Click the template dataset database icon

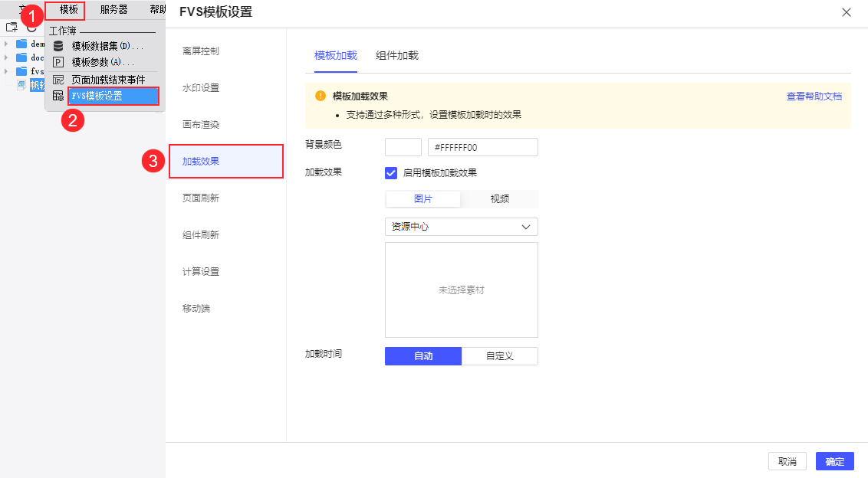(x=58, y=47)
